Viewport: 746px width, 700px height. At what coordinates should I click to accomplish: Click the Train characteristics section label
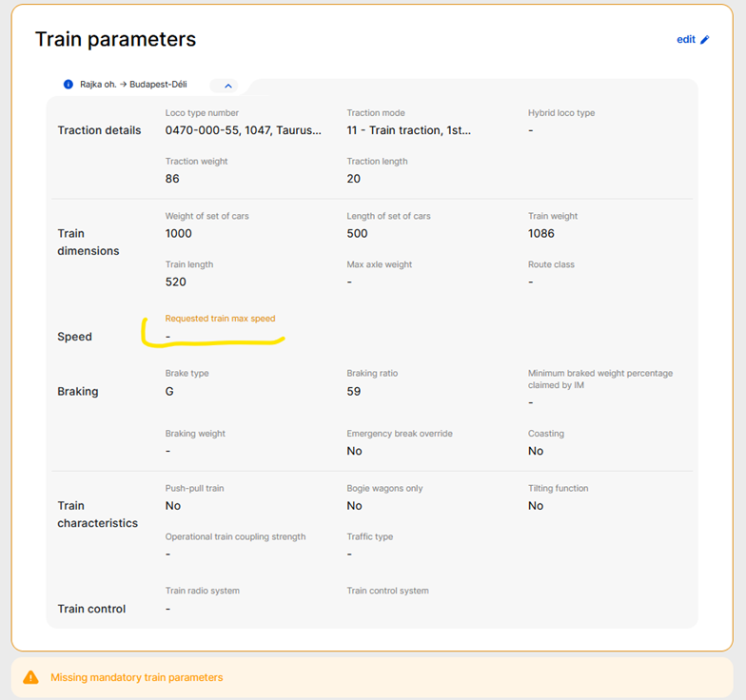[x=97, y=514]
